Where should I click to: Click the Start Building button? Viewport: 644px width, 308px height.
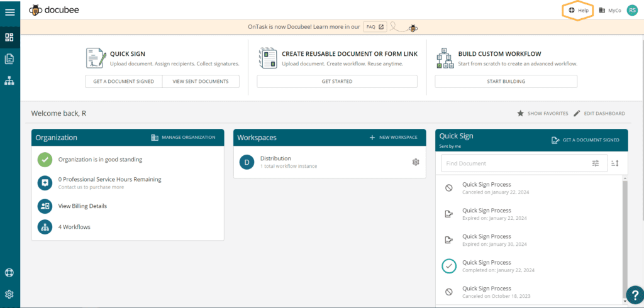506,81
